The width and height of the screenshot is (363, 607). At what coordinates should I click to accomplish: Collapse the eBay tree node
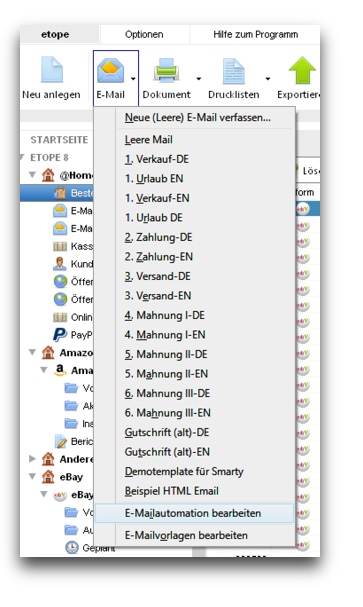(33, 477)
